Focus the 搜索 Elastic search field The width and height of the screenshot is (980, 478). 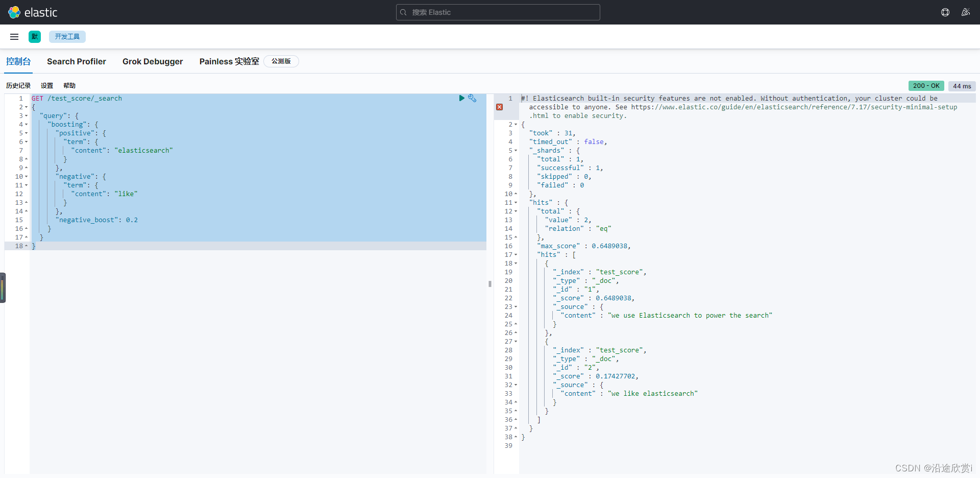click(x=498, y=12)
